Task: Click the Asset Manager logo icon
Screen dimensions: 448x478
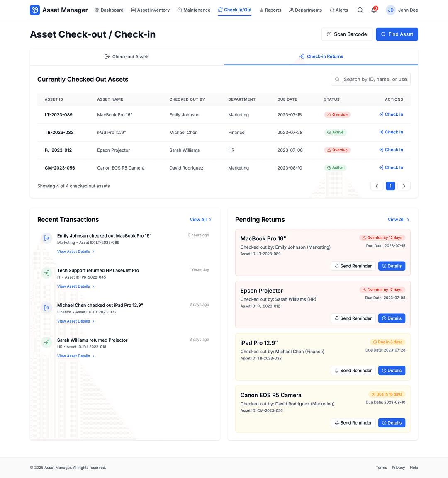Action: 34,10
